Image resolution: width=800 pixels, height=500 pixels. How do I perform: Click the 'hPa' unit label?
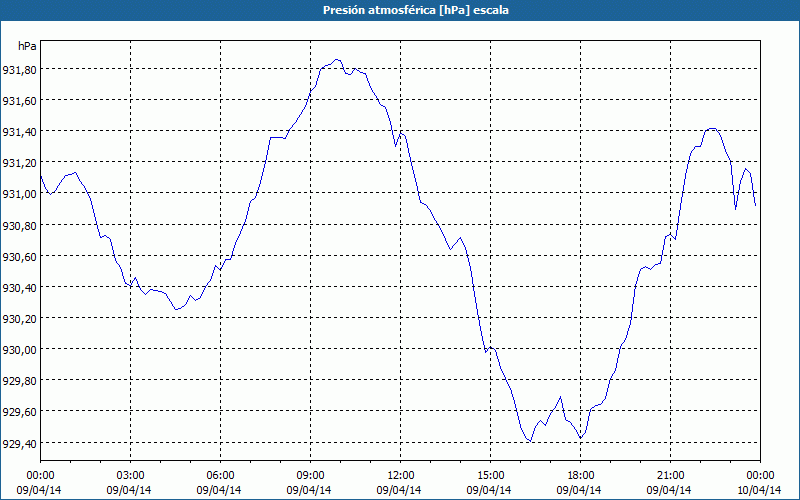click(27, 46)
